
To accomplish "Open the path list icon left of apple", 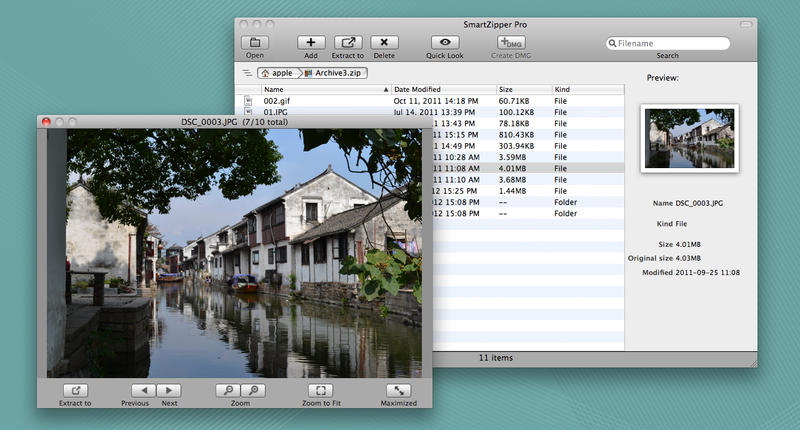I will pyautogui.click(x=247, y=73).
